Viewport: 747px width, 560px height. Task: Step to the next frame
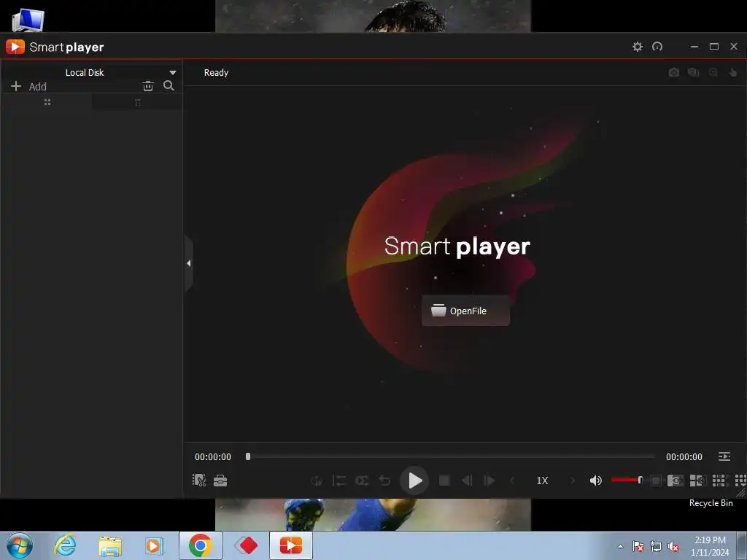tap(489, 481)
